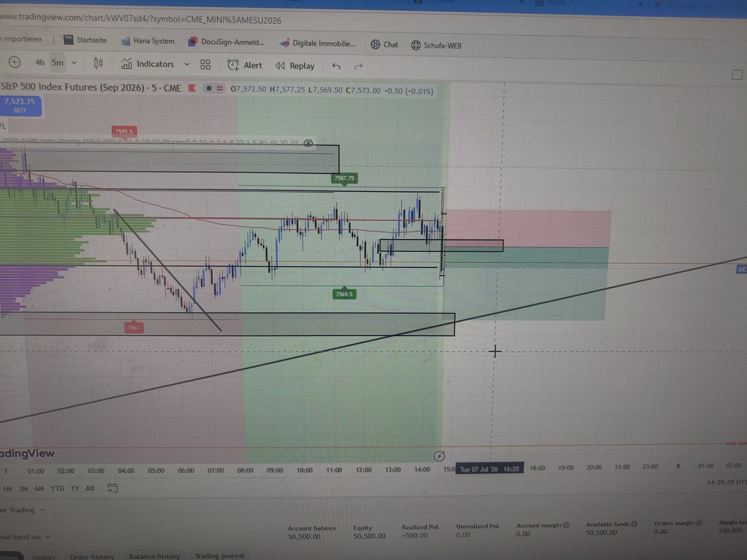
Task: Click the time label Tue 07 Jul '26 16:20
Action: 489,469
